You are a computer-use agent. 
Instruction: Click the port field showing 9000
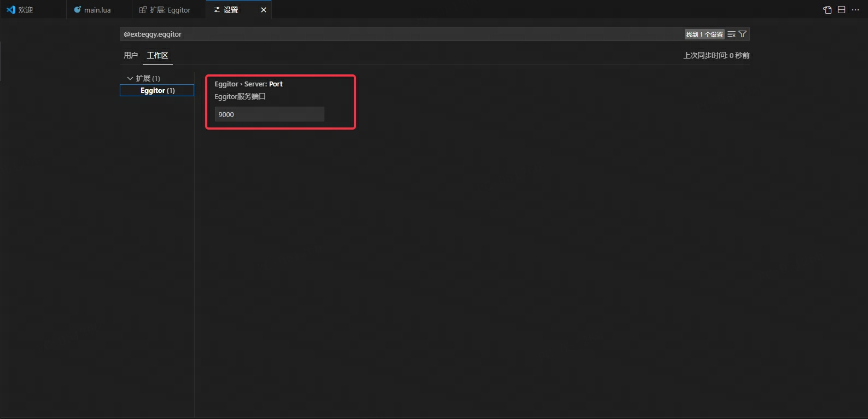[269, 114]
